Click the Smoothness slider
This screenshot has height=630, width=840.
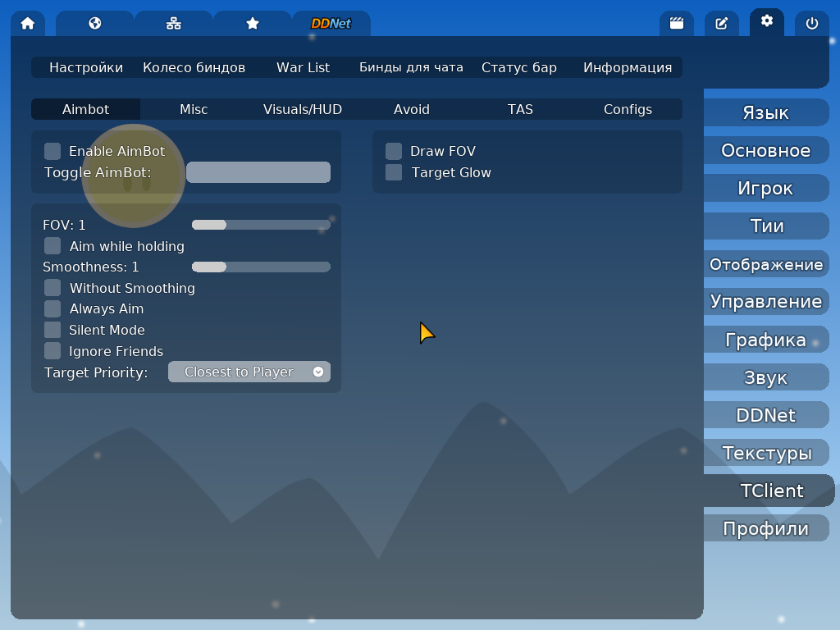tap(261, 267)
